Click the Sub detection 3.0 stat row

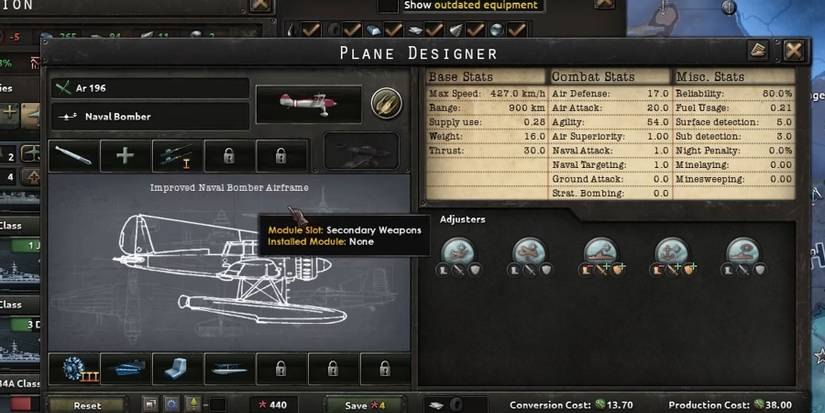click(734, 136)
